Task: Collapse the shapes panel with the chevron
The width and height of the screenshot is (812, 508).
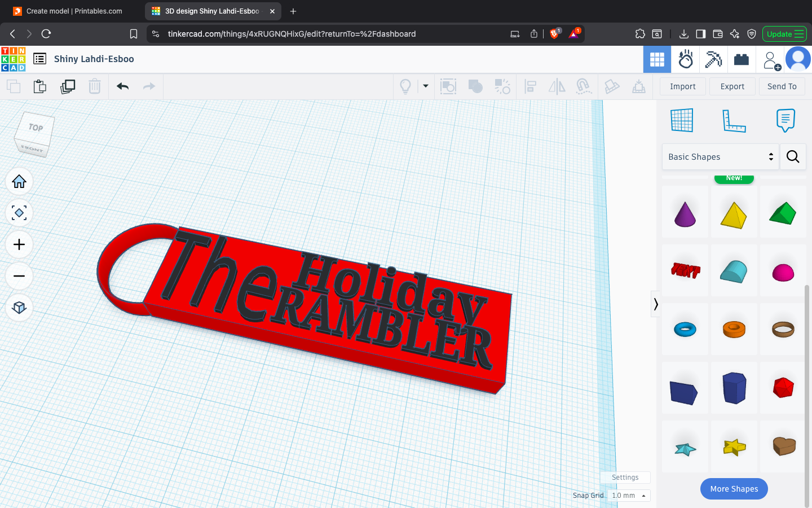Action: click(x=656, y=304)
